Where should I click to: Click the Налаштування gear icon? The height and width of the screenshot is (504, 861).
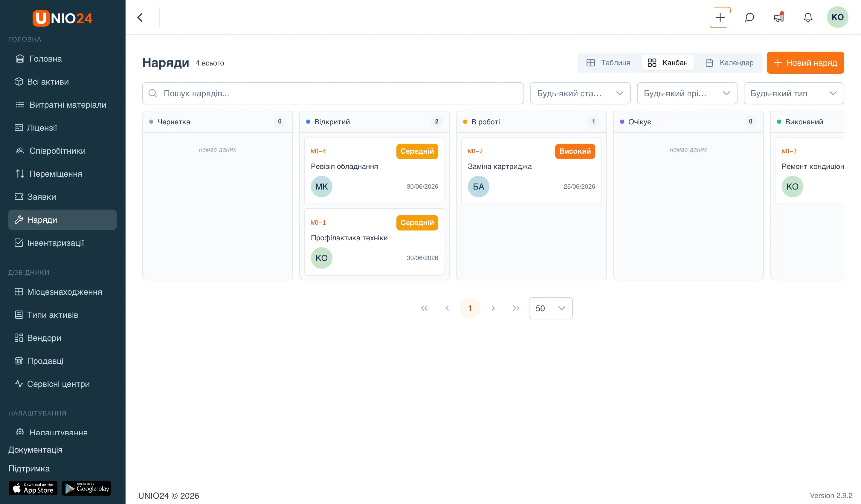[20, 432]
